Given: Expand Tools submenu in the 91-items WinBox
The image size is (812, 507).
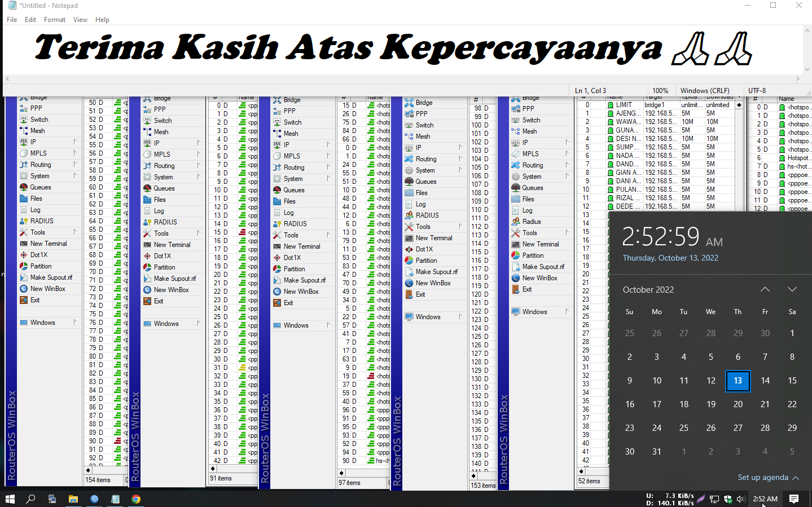Looking at the screenshot, I should click(x=199, y=233).
